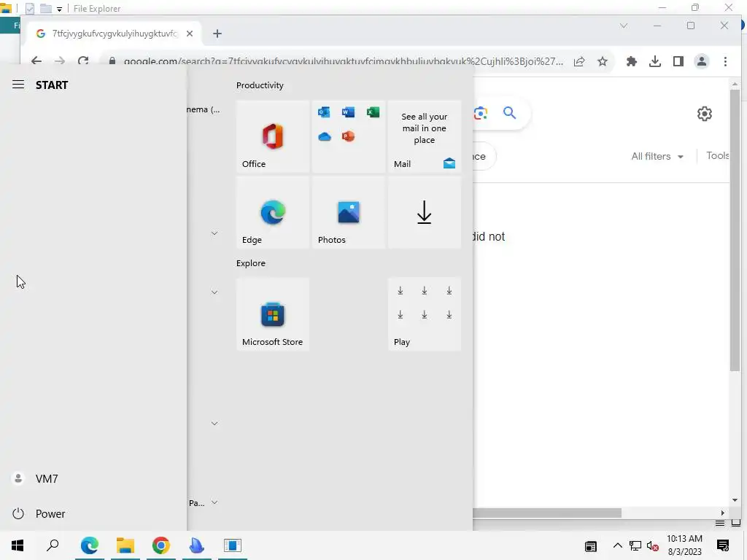
Task: Open the Office tile in Start menu
Action: 273,136
